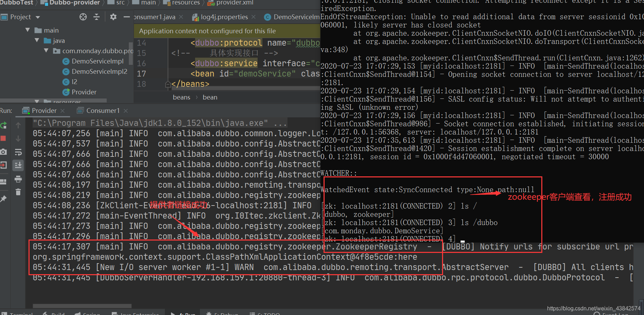The image size is (644, 315).
Task: Open Project panel settings gear
Action: [x=113, y=17]
